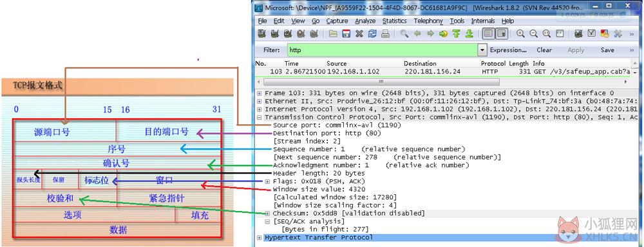The width and height of the screenshot is (644, 247).
Task: Toggle auto scroll in live capture
Action: coord(502,34)
